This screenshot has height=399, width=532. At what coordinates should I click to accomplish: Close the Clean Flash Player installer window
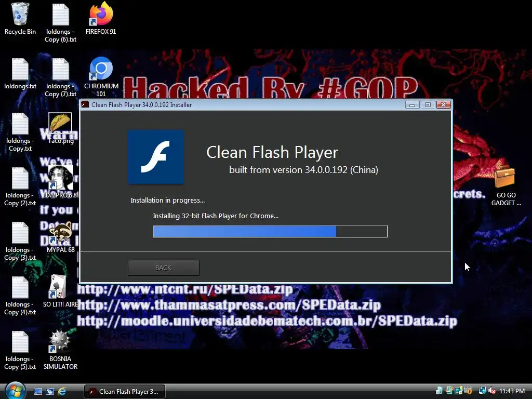(443, 105)
